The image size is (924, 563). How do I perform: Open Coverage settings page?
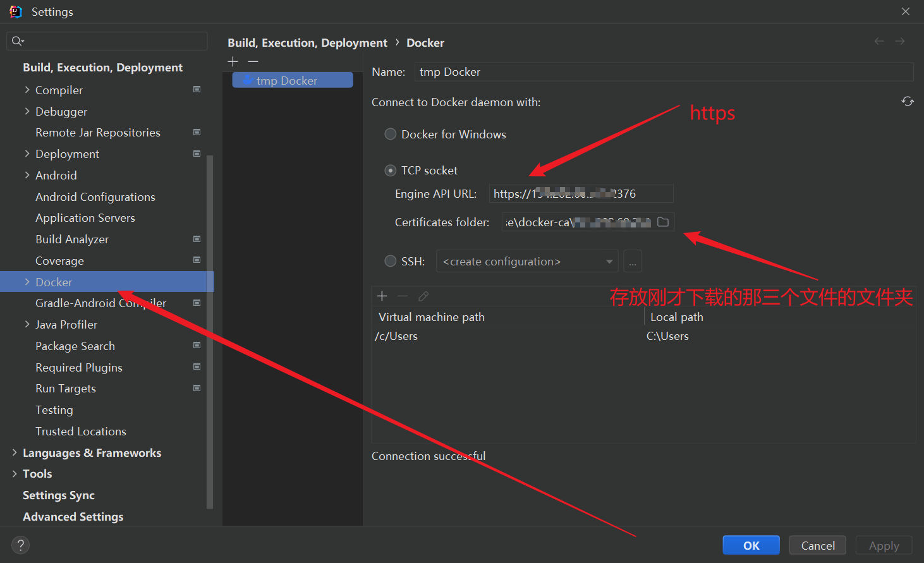59,261
